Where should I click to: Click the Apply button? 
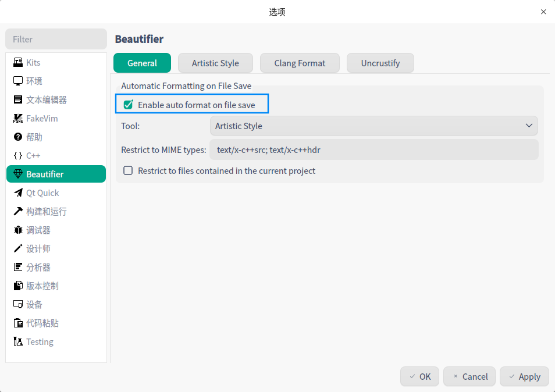click(524, 377)
